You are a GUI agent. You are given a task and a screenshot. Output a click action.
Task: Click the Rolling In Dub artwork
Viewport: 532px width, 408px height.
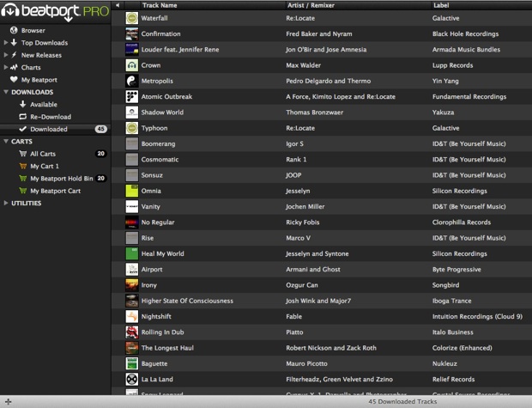click(132, 332)
